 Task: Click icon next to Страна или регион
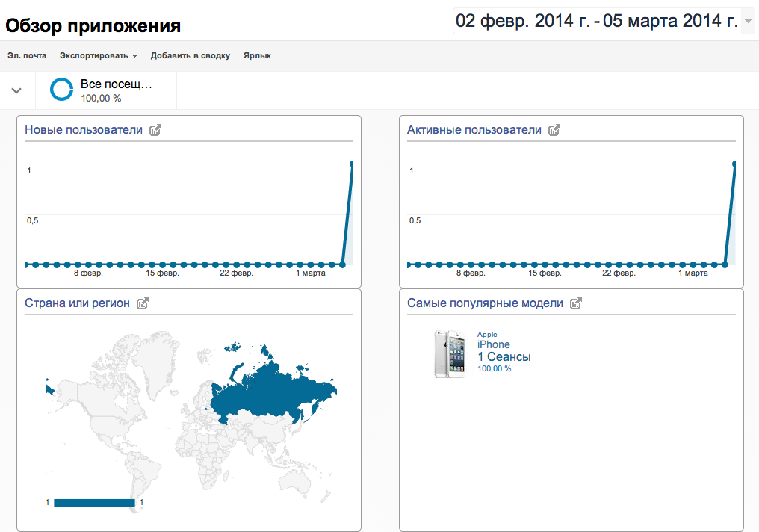[x=143, y=303]
